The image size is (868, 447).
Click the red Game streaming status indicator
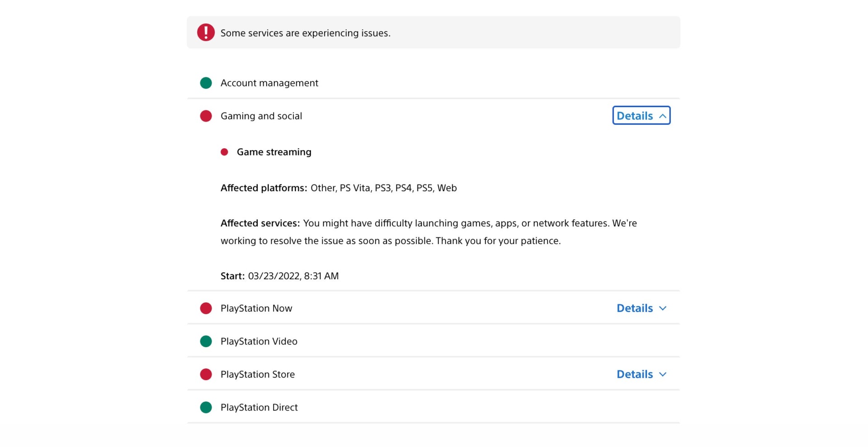click(225, 152)
